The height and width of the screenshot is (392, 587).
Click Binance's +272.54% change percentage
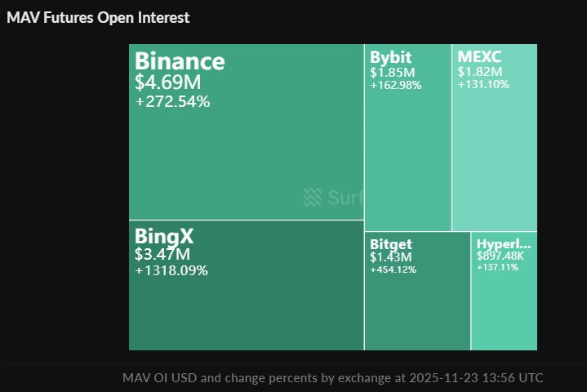[x=172, y=102]
